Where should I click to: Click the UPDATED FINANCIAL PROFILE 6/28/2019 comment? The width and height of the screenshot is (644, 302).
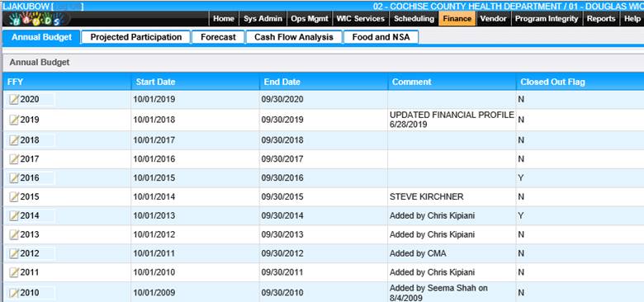452,120
